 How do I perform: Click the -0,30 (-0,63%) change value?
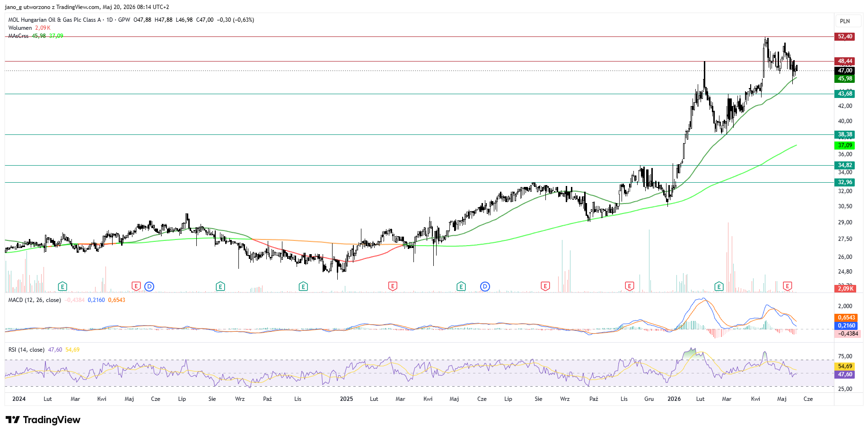[236, 20]
